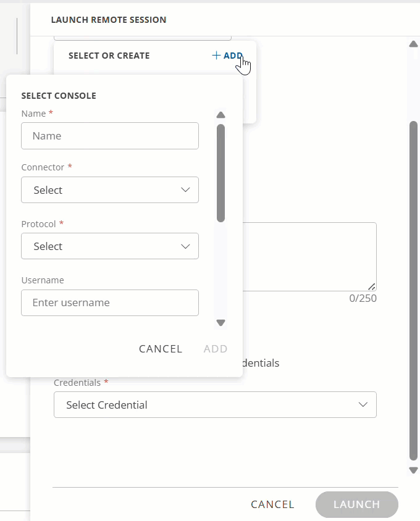Open the Select Credential dropdown
This screenshot has height=521, width=420.
pyautogui.click(x=215, y=405)
